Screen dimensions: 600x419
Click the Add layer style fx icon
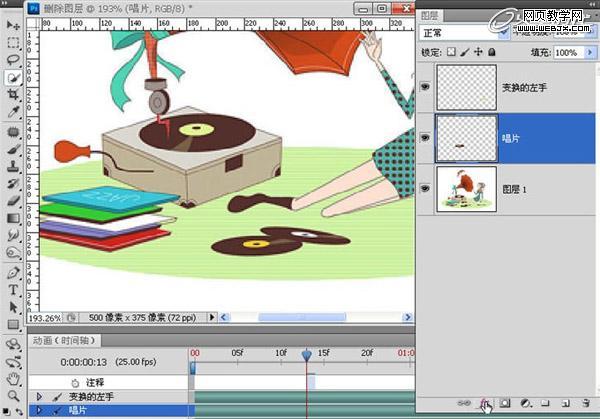pyautogui.click(x=487, y=403)
